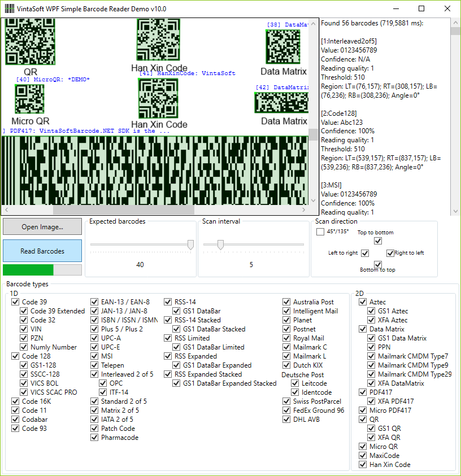Disable the Aztec 2D barcode type
The image size is (461, 476).
click(363, 302)
